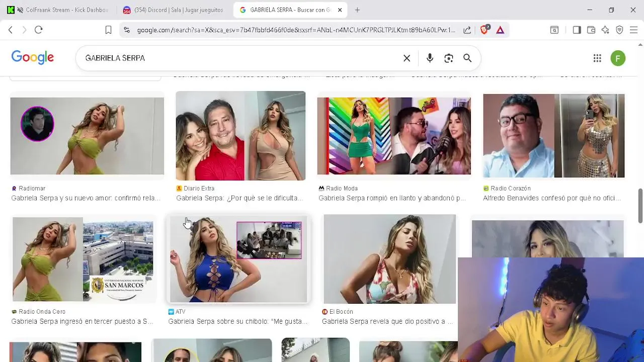Start voice search with microphone icon
The width and height of the screenshot is (644, 362).
[430, 58]
